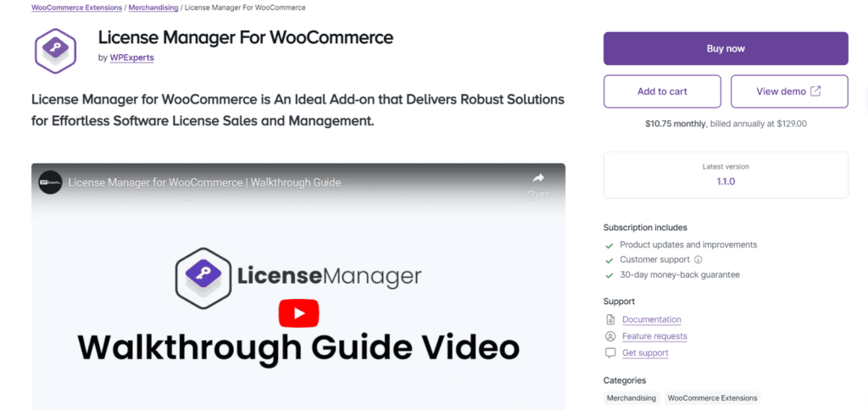
Task: Click the Feature requests person icon
Action: (x=610, y=335)
